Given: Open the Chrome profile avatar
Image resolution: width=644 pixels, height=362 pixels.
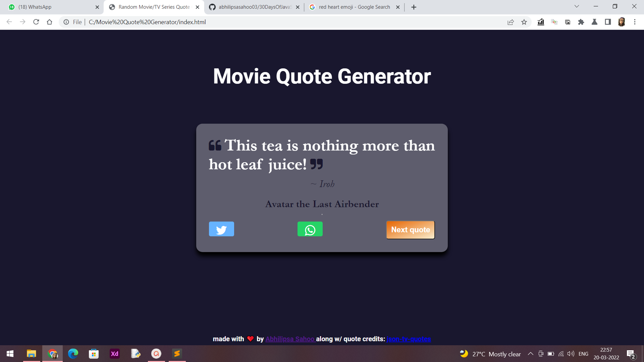Looking at the screenshot, I should 622,22.
